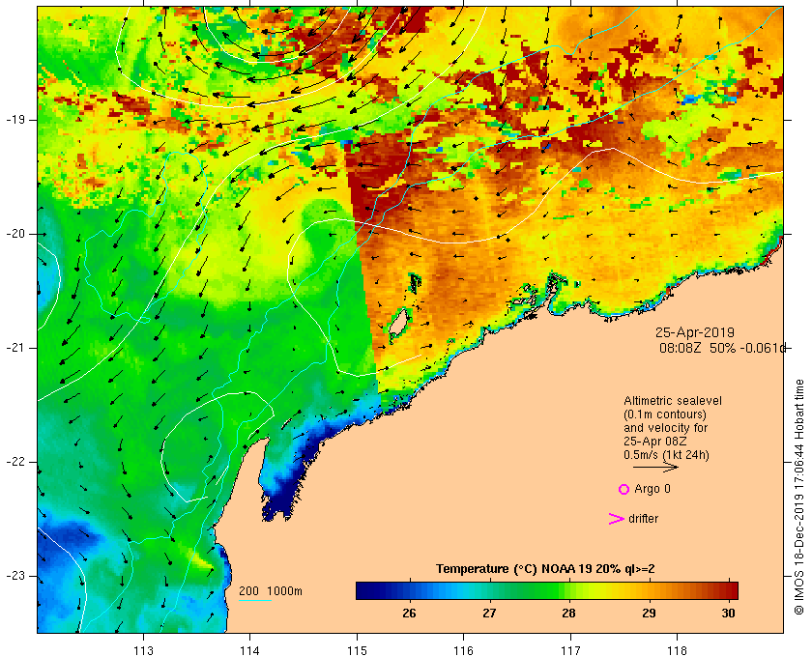Click the cyan 200 1000m isobath legend line
812x657 pixels.
[x=255, y=601]
